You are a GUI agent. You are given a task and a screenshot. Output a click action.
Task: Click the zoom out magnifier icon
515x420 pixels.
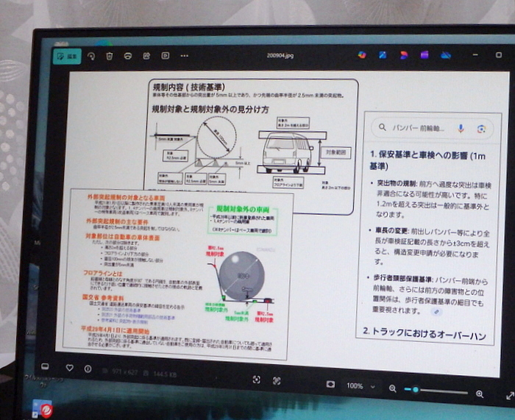click(392, 388)
